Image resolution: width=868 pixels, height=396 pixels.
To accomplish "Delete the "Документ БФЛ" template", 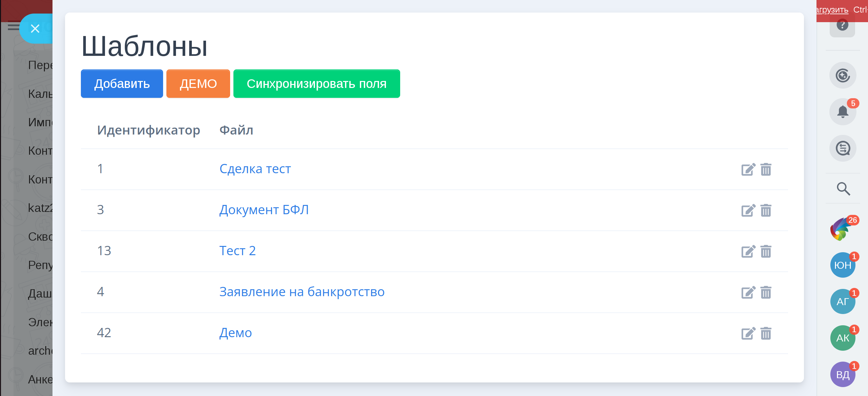I will coord(766,211).
